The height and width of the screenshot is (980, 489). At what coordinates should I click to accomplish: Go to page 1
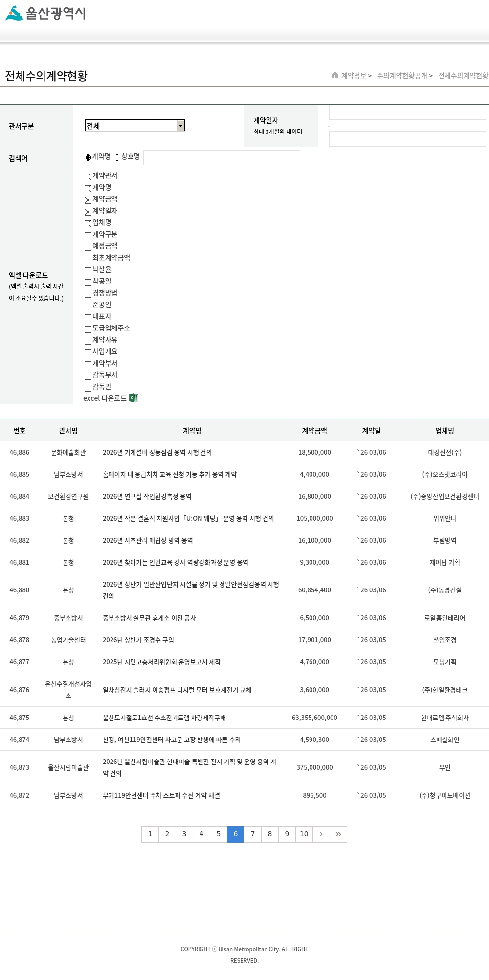(150, 834)
